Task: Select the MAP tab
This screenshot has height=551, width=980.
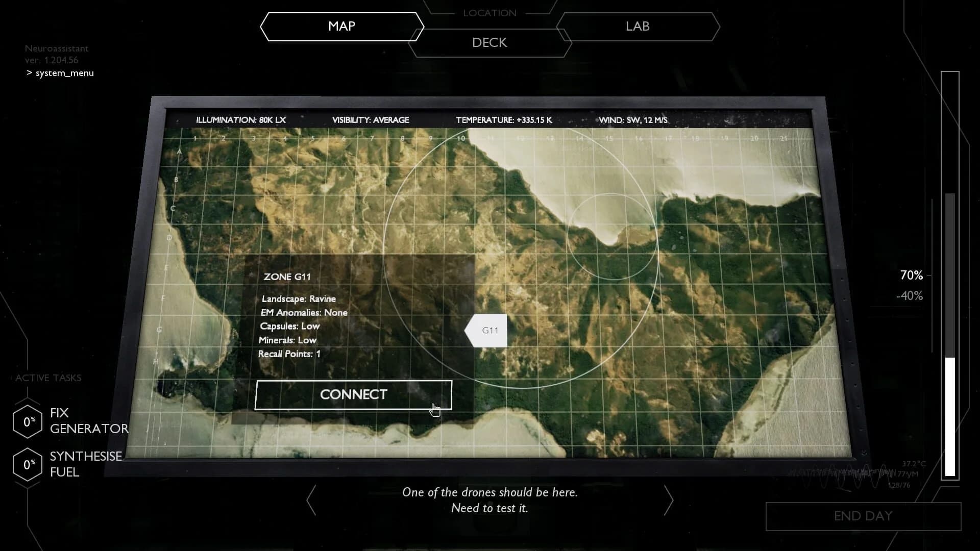Action: pyautogui.click(x=341, y=27)
